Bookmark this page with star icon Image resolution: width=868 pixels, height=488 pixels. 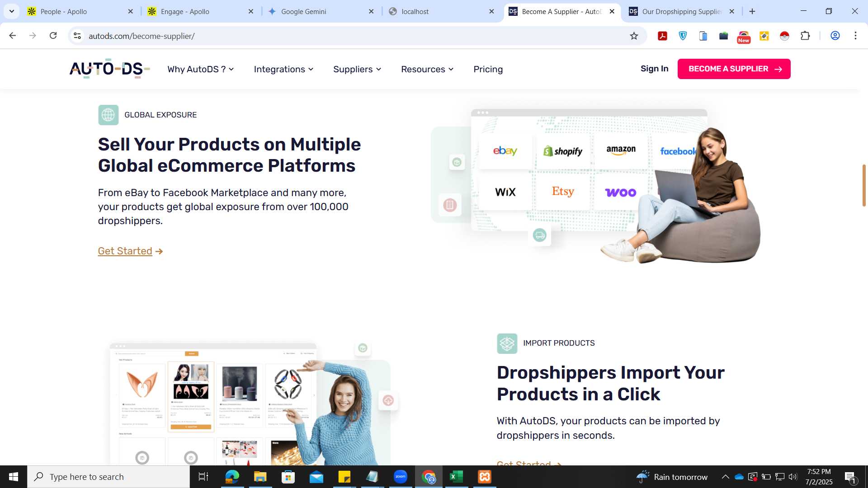coord(634,36)
